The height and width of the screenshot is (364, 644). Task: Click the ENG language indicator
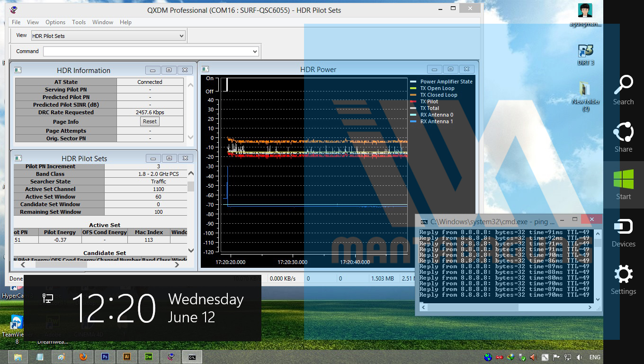[595, 357]
